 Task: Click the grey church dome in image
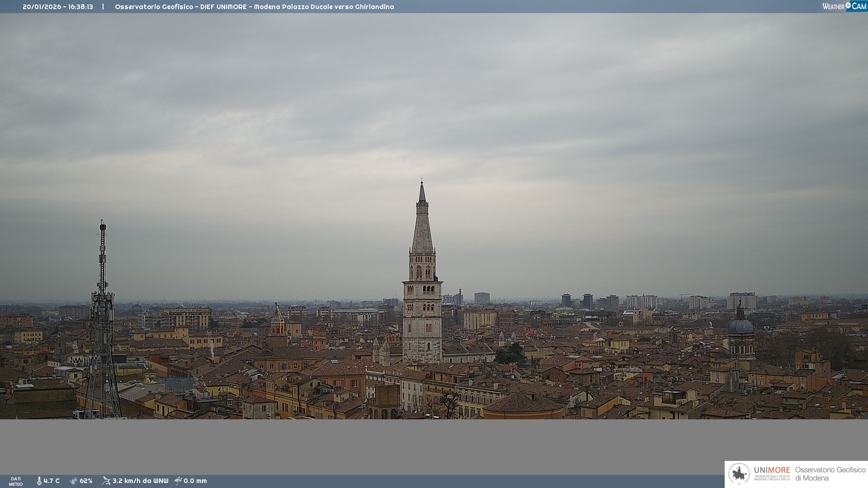(741, 326)
